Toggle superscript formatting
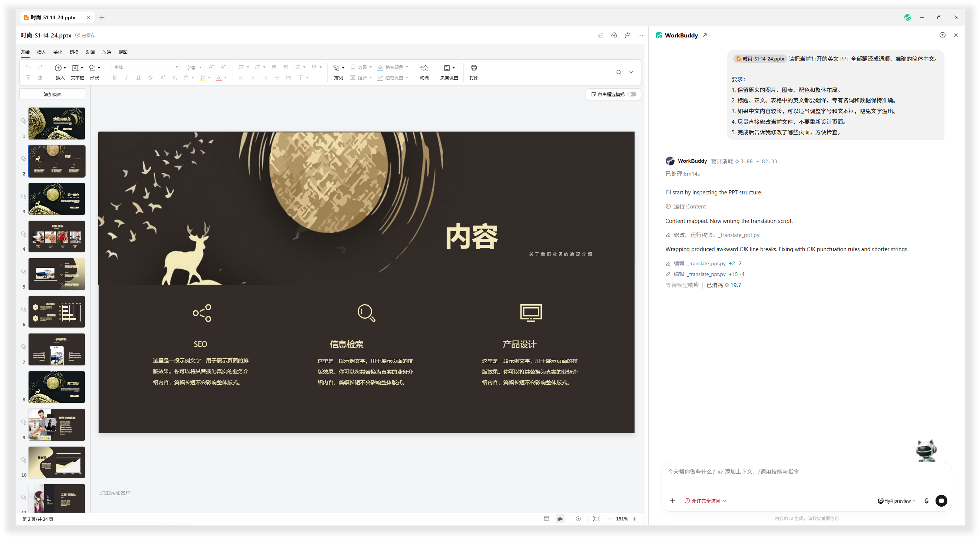The width and height of the screenshot is (980, 539). (x=162, y=78)
